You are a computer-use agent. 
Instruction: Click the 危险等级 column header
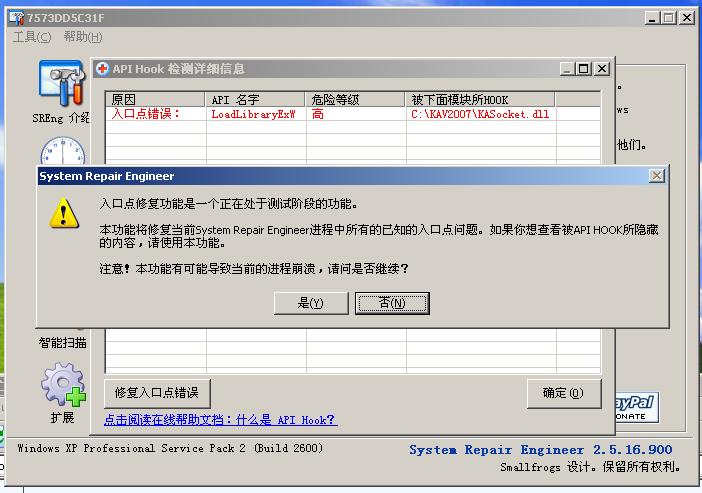355,99
